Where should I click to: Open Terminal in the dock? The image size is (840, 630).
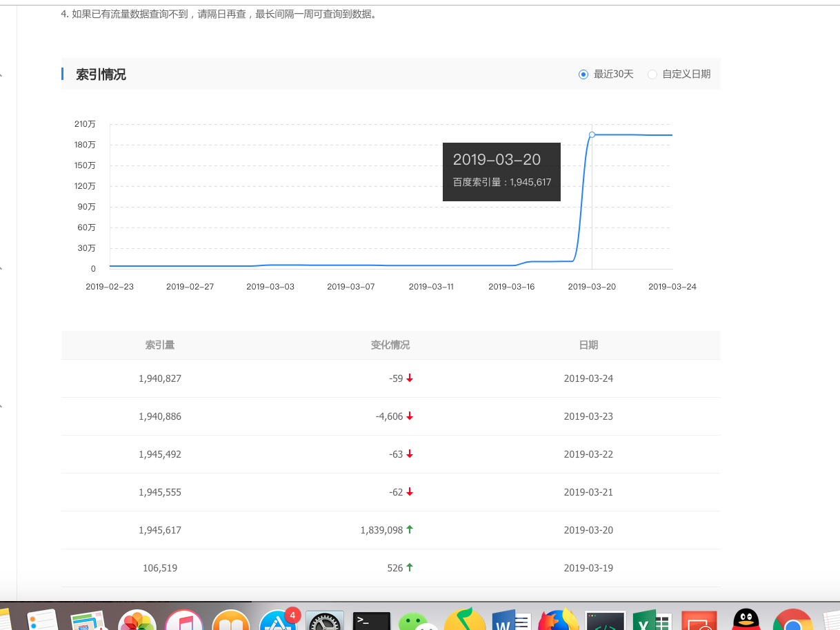pos(371,622)
